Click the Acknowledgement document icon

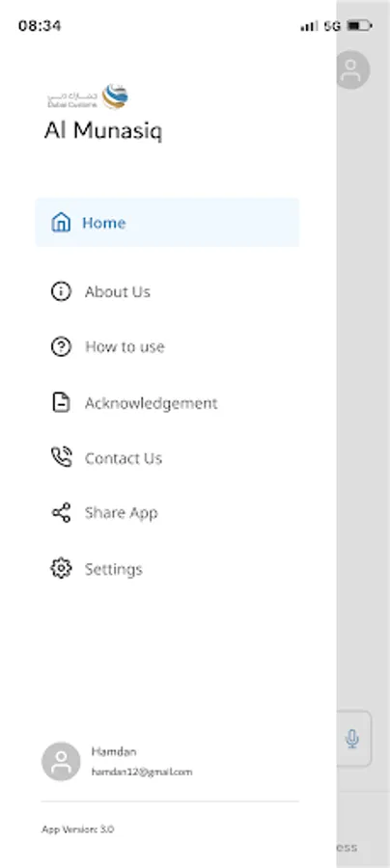(x=61, y=403)
